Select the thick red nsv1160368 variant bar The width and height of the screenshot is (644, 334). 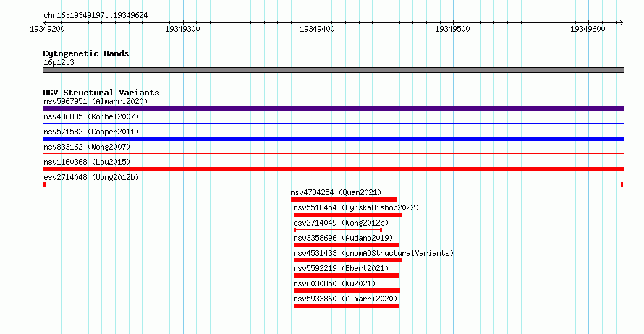[x=333, y=169]
